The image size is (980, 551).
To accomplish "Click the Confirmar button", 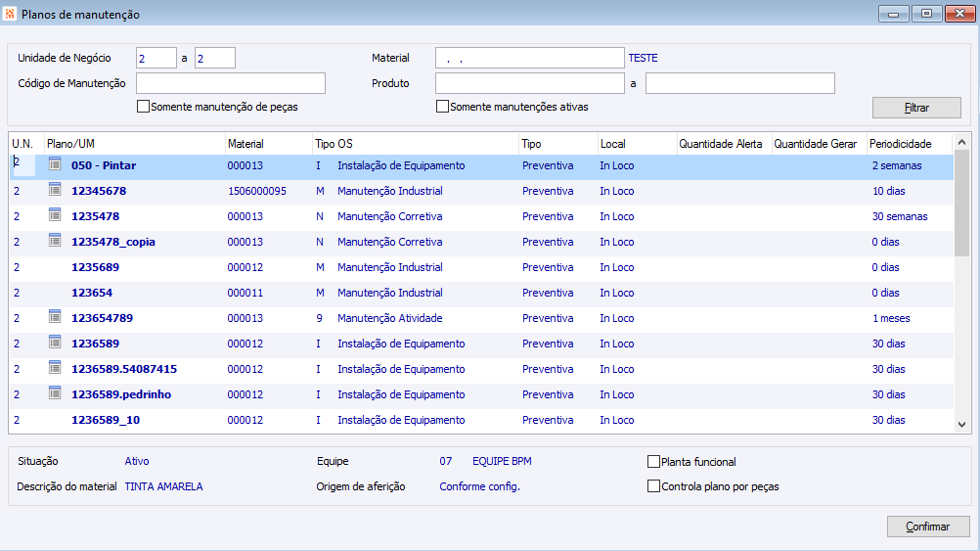I will tap(928, 527).
